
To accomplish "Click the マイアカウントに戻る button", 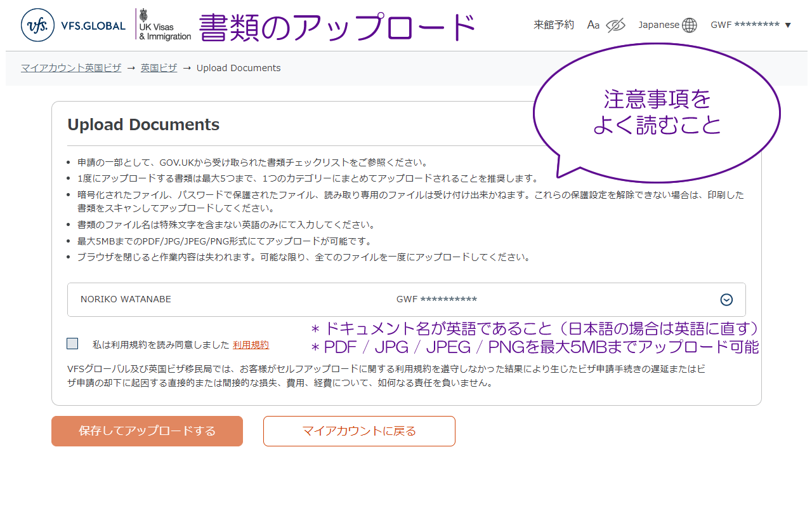I will pos(359,431).
